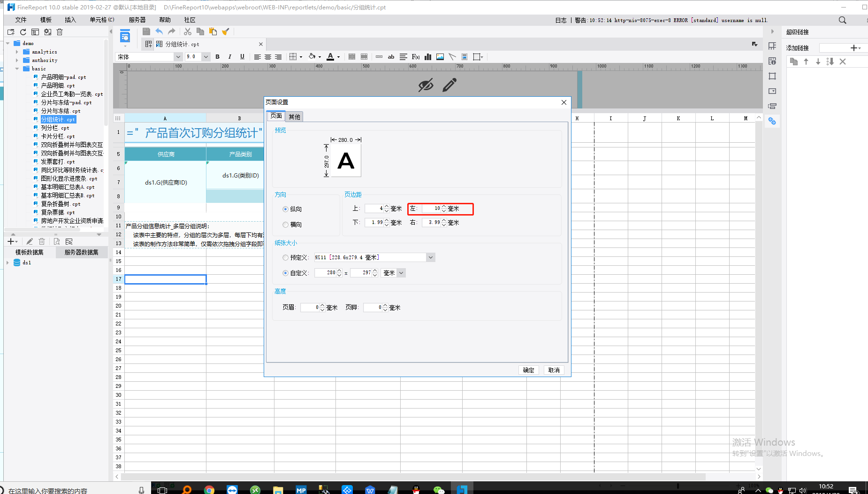Align cell text right
The height and width of the screenshot is (494, 868).
click(x=278, y=57)
